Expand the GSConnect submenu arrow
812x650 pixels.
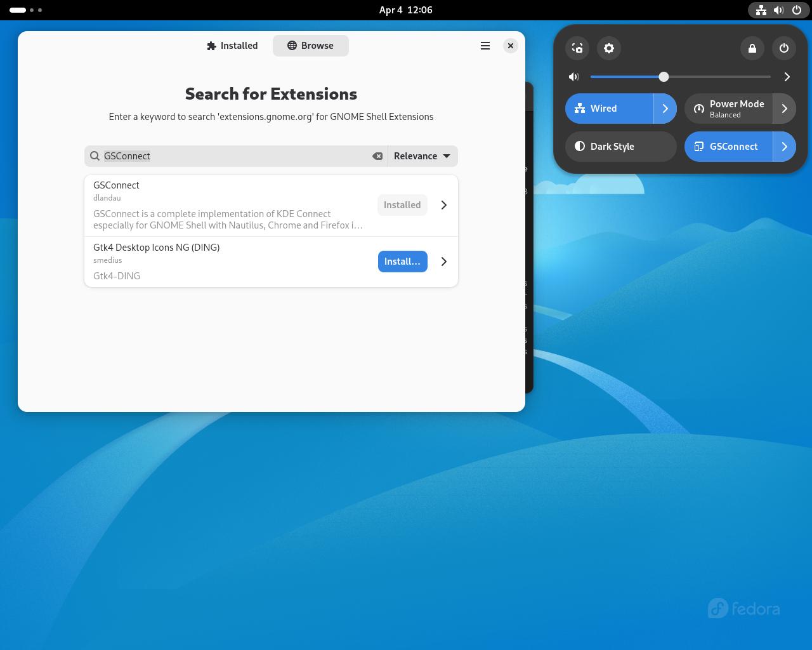point(785,147)
